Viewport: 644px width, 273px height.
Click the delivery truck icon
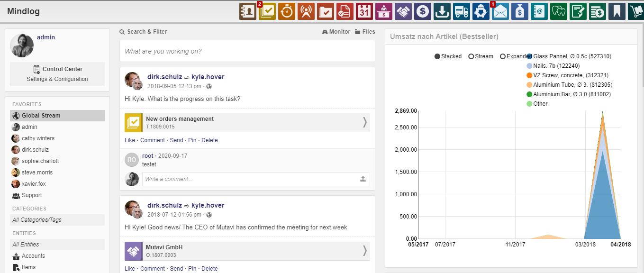click(x=461, y=11)
